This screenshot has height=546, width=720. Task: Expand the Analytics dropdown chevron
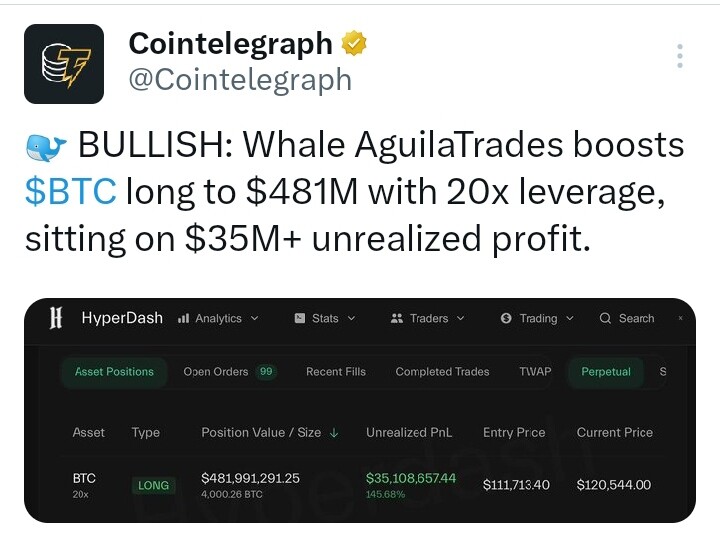coord(255,318)
